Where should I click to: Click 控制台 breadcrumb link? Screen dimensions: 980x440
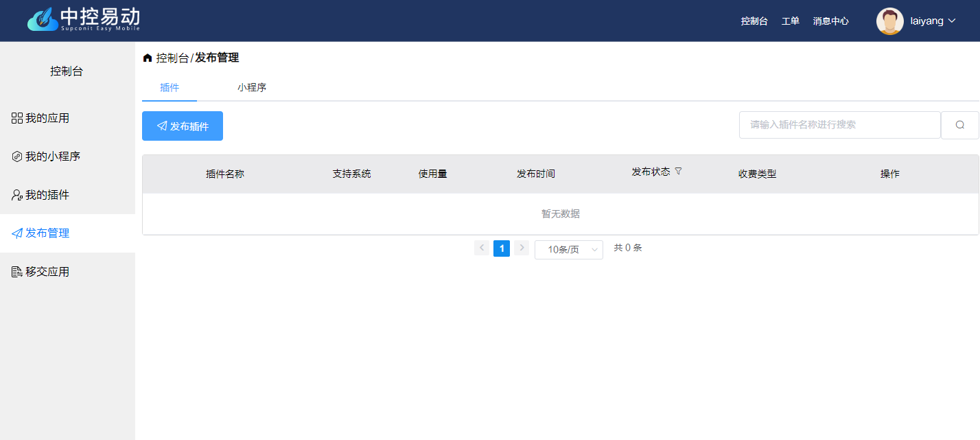[172, 58]
